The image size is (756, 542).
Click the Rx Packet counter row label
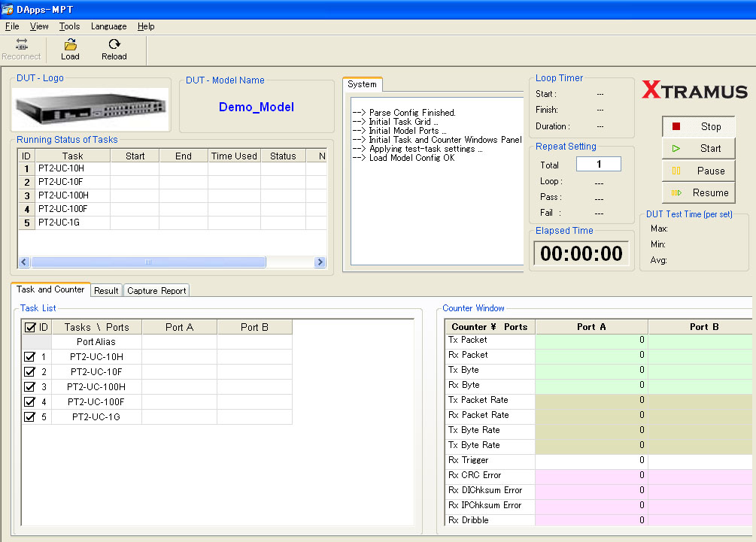click(x=468, y=355)
